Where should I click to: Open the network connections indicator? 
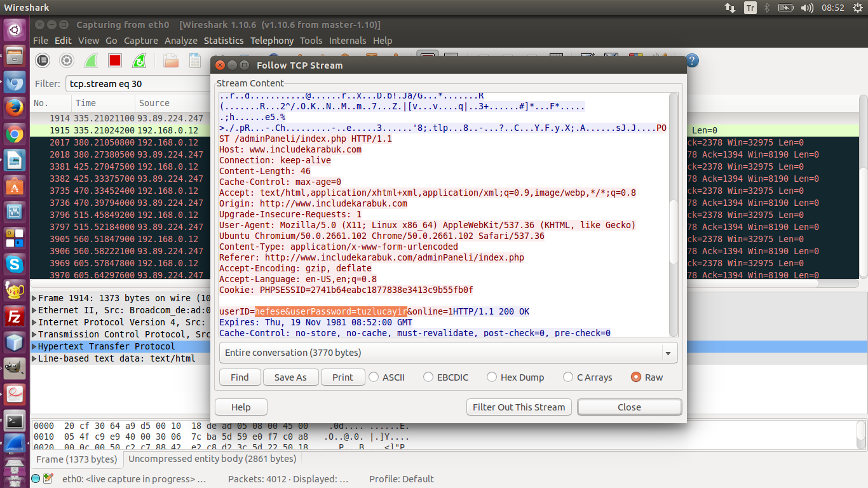(x=730, y=8)
